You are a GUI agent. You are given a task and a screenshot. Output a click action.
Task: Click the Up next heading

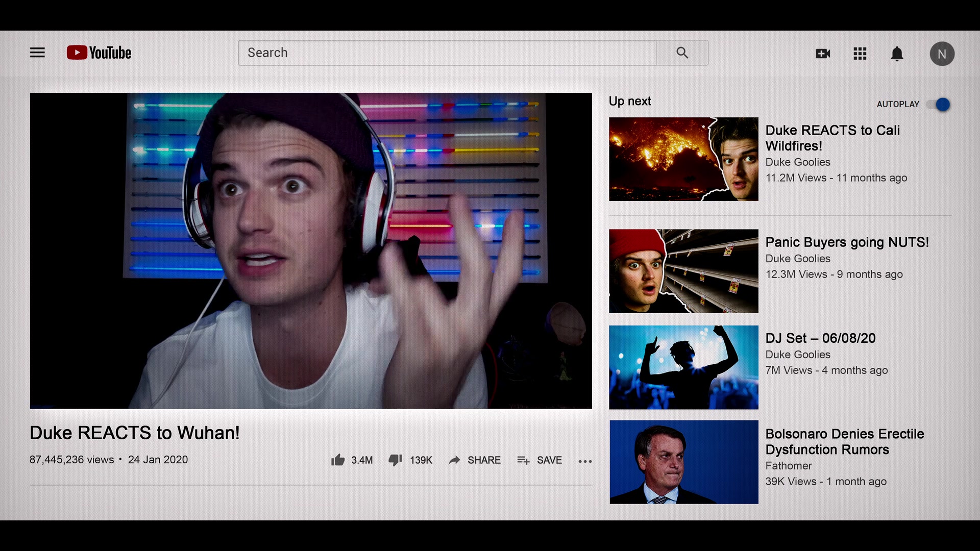[630, 101]
